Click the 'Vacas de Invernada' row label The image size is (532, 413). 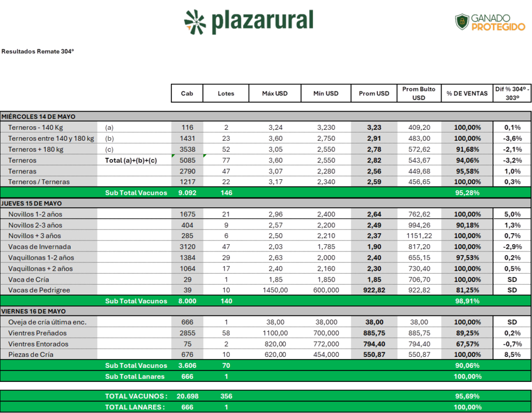pyautogui.click(x=39, y=247)
